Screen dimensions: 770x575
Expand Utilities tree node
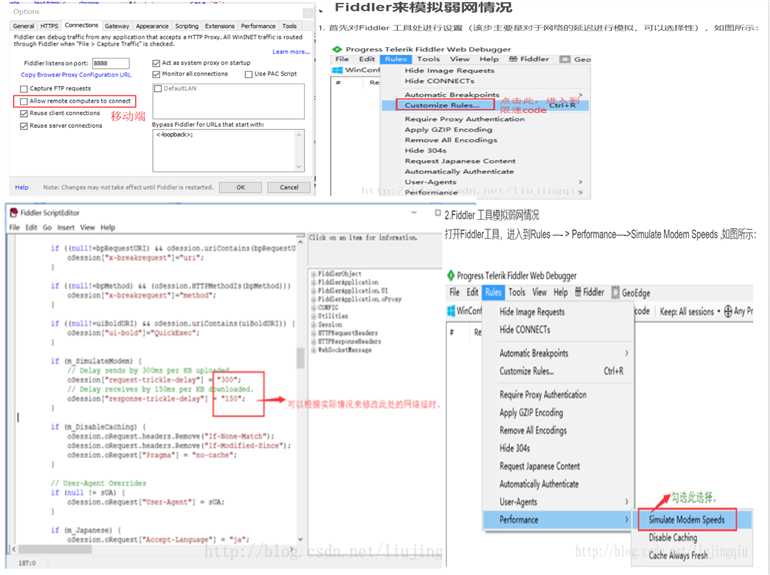point(313,316)
